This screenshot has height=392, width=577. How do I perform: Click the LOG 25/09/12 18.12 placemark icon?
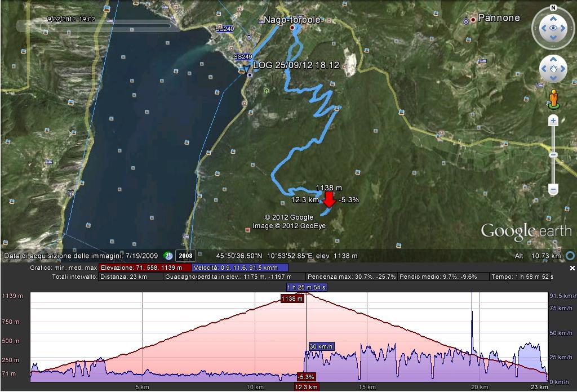point(248,74)
